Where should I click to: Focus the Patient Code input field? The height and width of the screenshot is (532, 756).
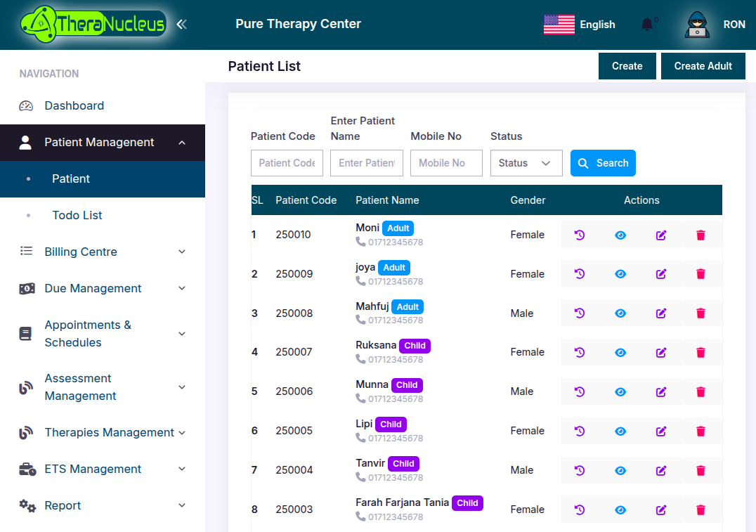pyautogui.click(x=287, y=163)
